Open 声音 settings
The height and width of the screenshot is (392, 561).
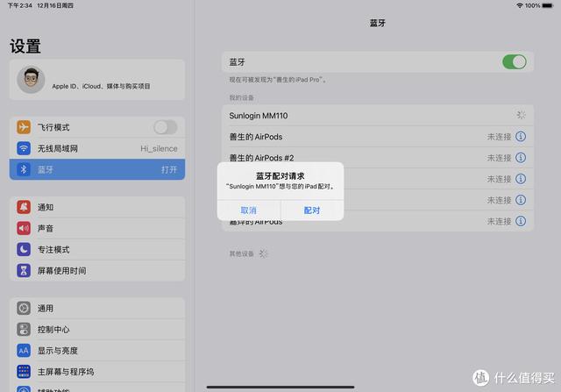[97, 228]
